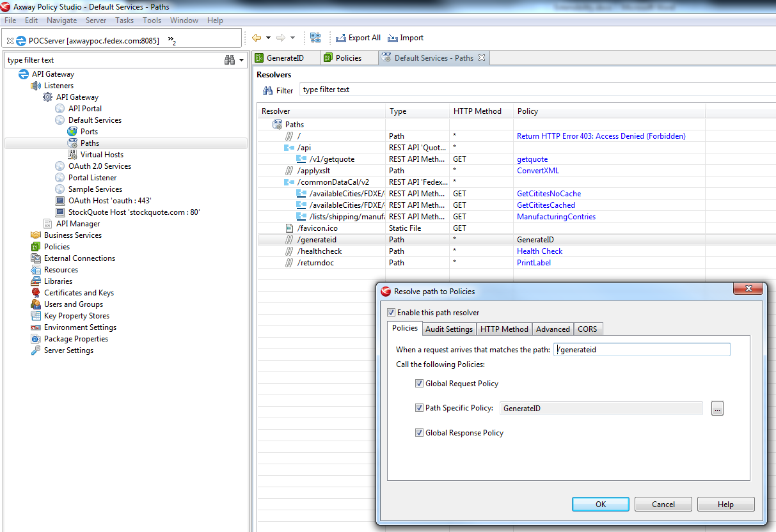Screen dimensions: 776x532
Task: Click the link-with-editor tree sync icon
Action: click(315, 38)
